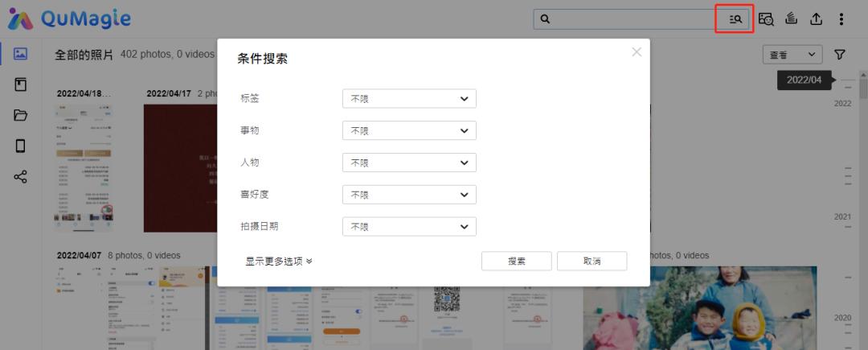Expand the 标签 dropdown
868x350 pixels.
coord(409,99)
